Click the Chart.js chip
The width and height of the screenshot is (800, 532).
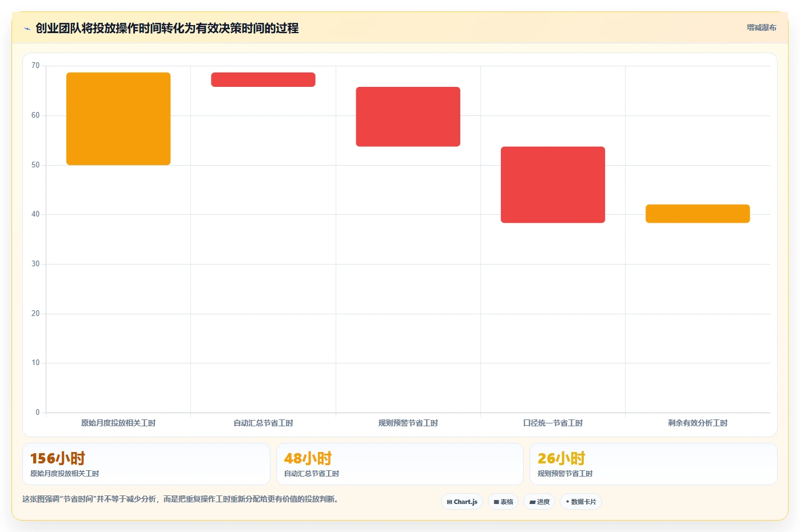click(x=462, y=502)
